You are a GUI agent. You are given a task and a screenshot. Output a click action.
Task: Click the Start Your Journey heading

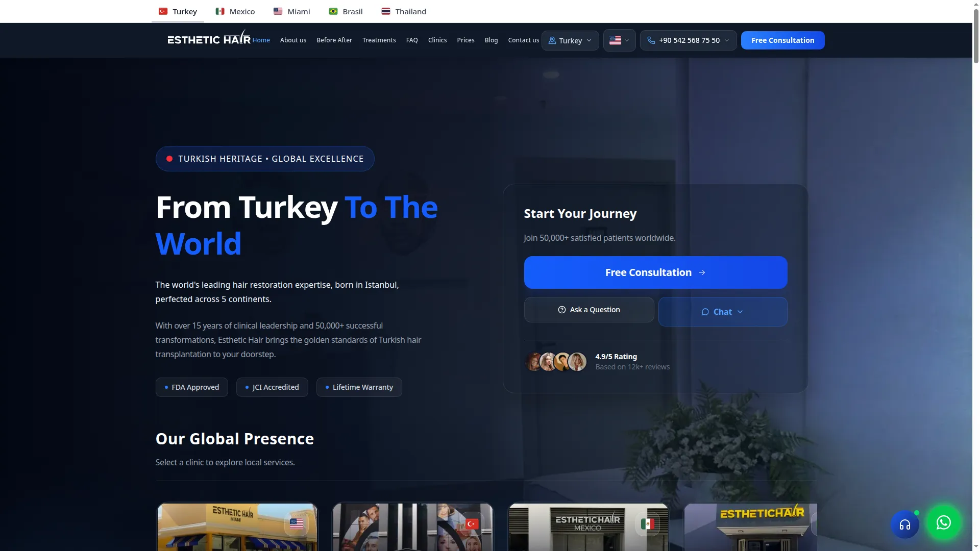point(580,213)
